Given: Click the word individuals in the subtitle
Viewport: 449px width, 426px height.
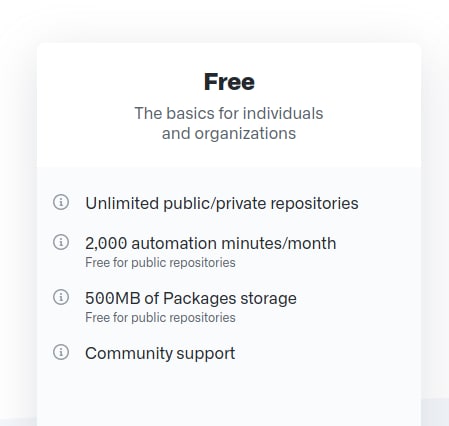Looking at the screenshot, I should coord(283,113).
